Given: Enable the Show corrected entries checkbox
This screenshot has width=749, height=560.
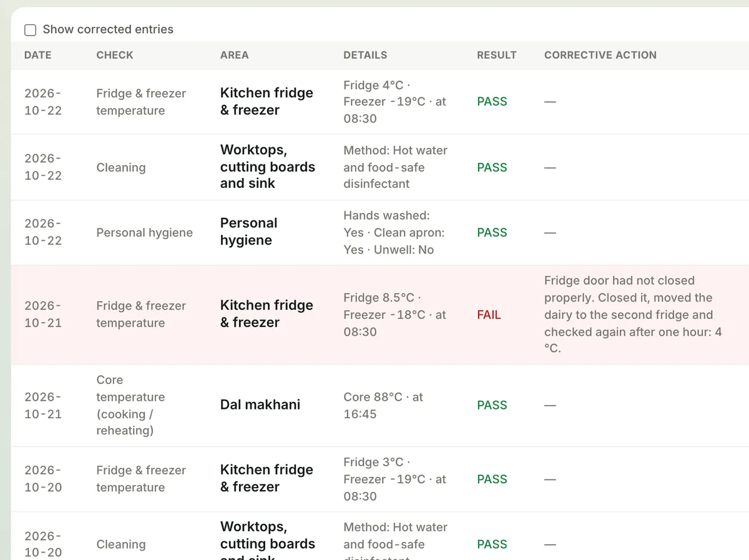Looking at the screenshot, I should pos(30,30).
